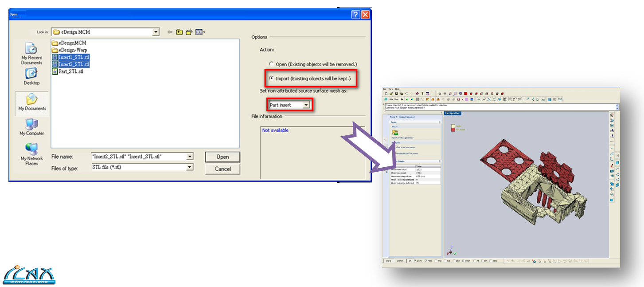Open the Part insert surface mesh dropdown
The width and height of the screenshot is (644, 287).
(x=306, y=105)
